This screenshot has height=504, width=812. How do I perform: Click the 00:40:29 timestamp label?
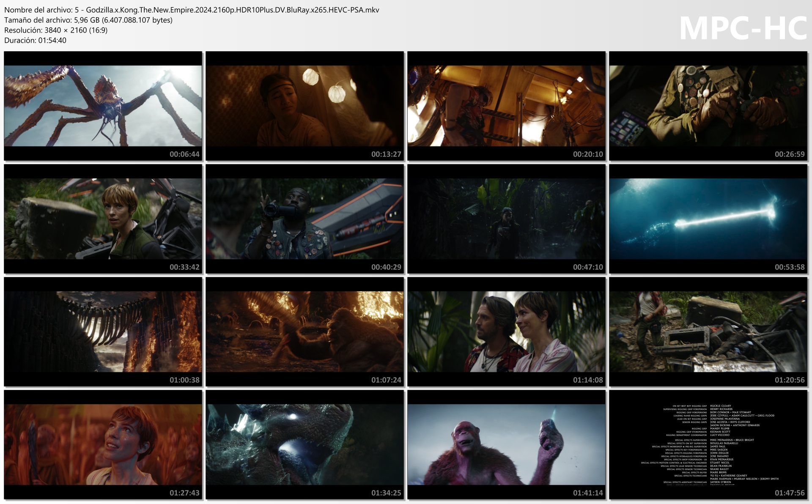[386, 267]
